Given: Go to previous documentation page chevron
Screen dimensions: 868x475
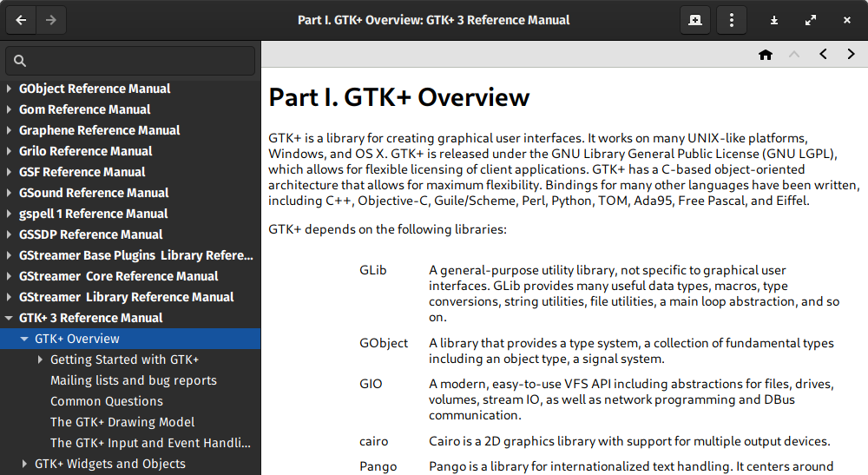Looking at the screenshot, I should (x=823, y=54).
